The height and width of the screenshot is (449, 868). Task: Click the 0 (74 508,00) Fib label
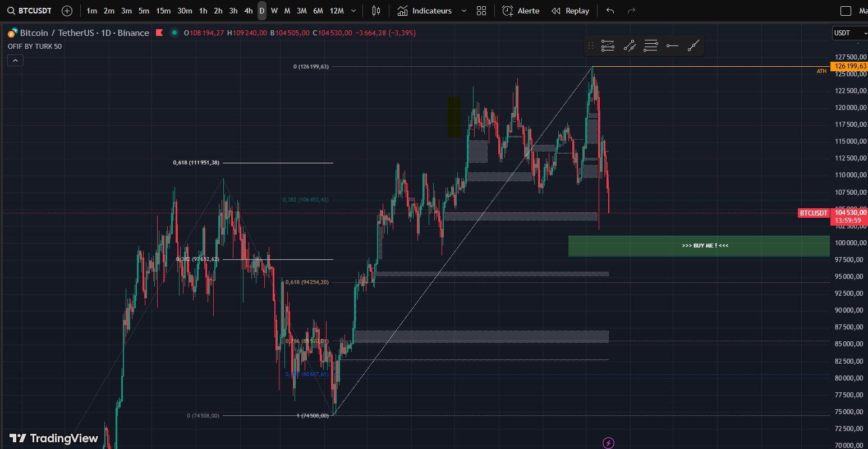(x=203, y=416)
